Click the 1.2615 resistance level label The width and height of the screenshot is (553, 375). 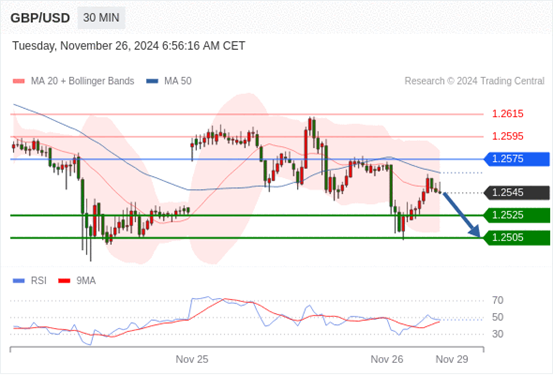point(508,114)
